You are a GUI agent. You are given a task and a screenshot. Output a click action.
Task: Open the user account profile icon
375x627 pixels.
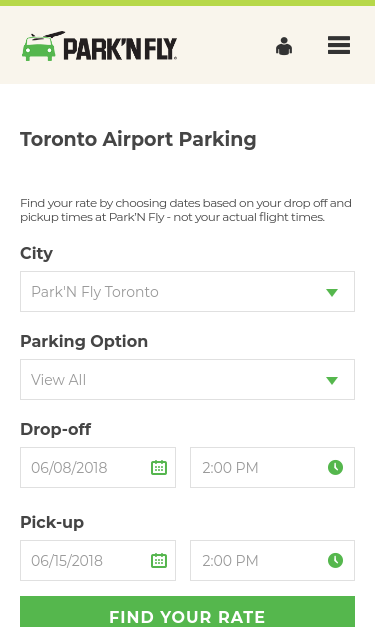pyautogui.click(x=284, y=46)
